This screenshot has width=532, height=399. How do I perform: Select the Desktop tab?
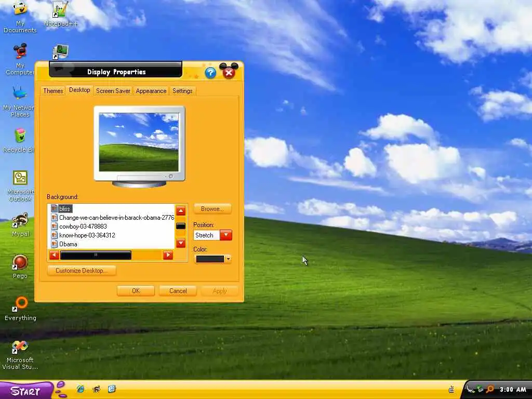coord(79,90)
